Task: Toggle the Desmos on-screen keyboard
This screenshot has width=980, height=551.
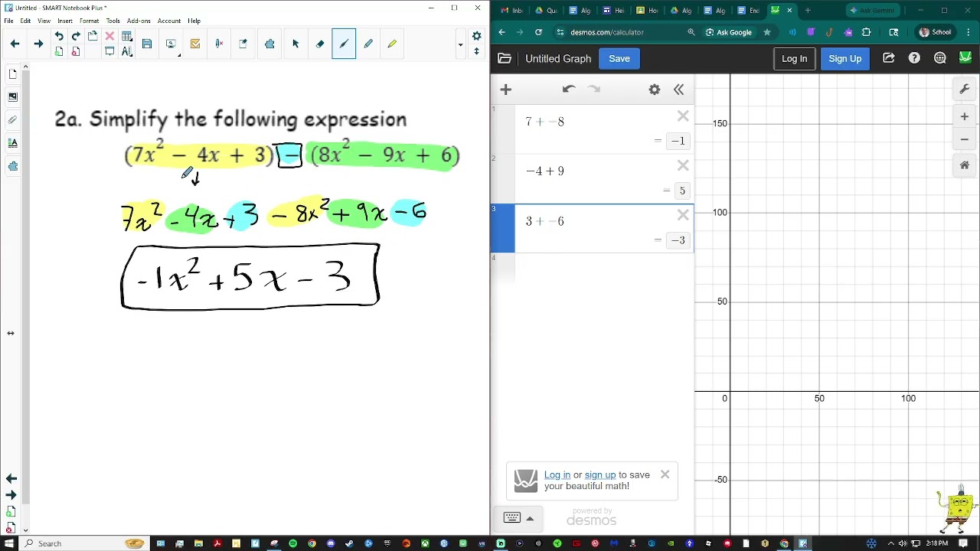Action: pos(512,518)
